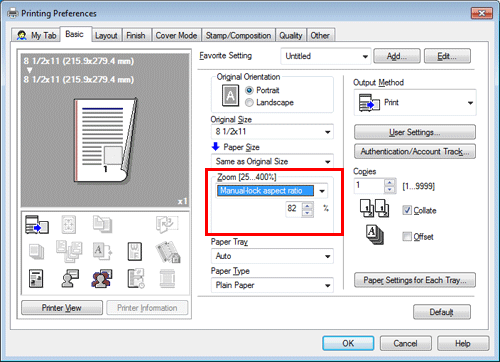
Task: Click the Printer View button
Action: point(62,308)
